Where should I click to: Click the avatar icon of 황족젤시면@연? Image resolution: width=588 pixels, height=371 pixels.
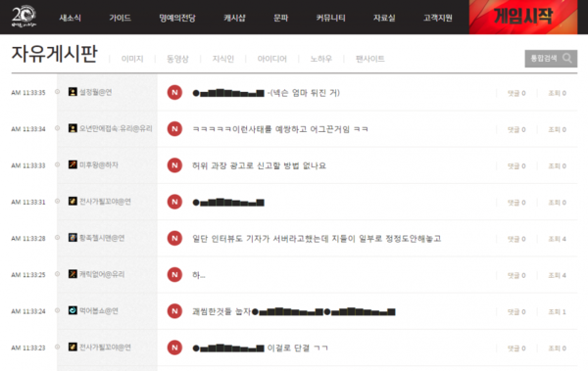73,238
